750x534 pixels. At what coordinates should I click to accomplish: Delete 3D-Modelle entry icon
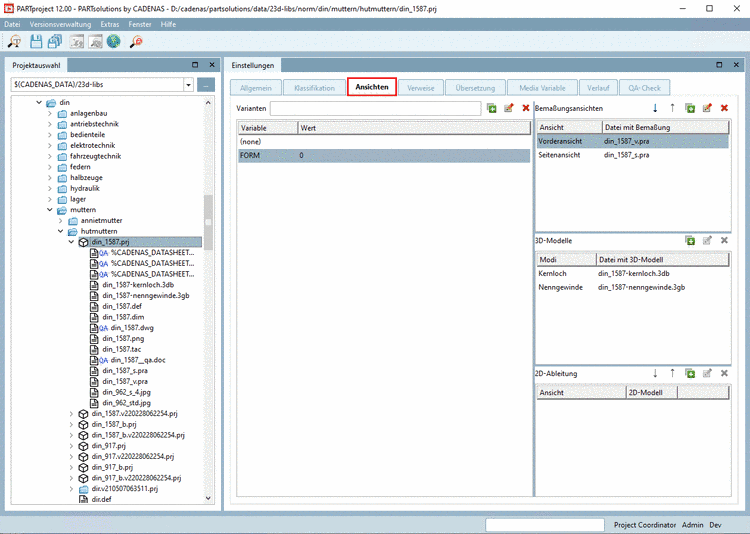click(x=724, y=241)
